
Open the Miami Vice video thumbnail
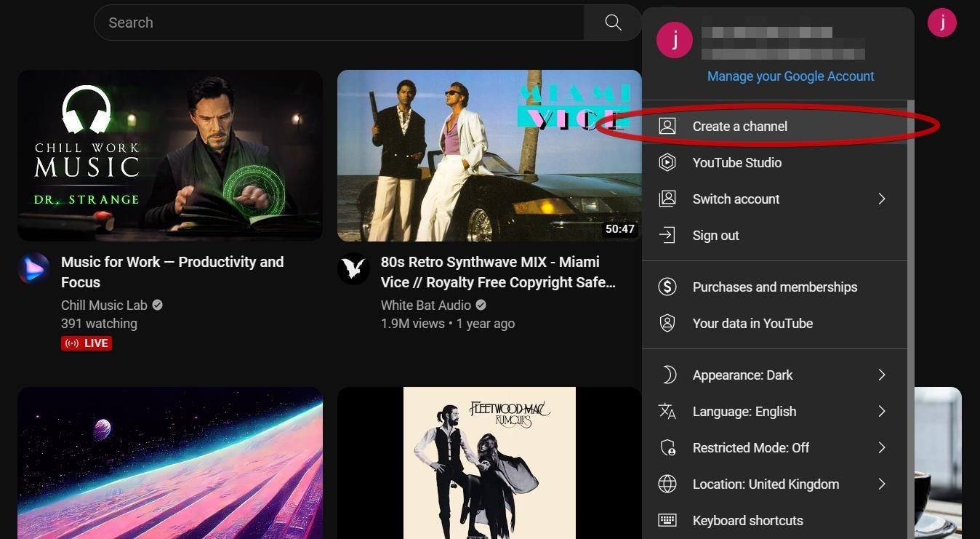point(489,156)
